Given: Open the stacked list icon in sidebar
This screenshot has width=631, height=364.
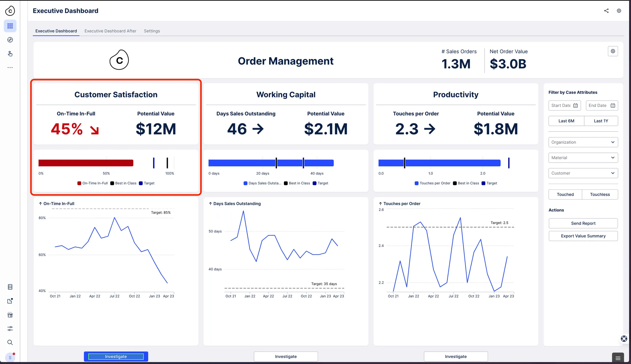Looking at the screenshot, I should pyautogui.click(x=10, y=287).
